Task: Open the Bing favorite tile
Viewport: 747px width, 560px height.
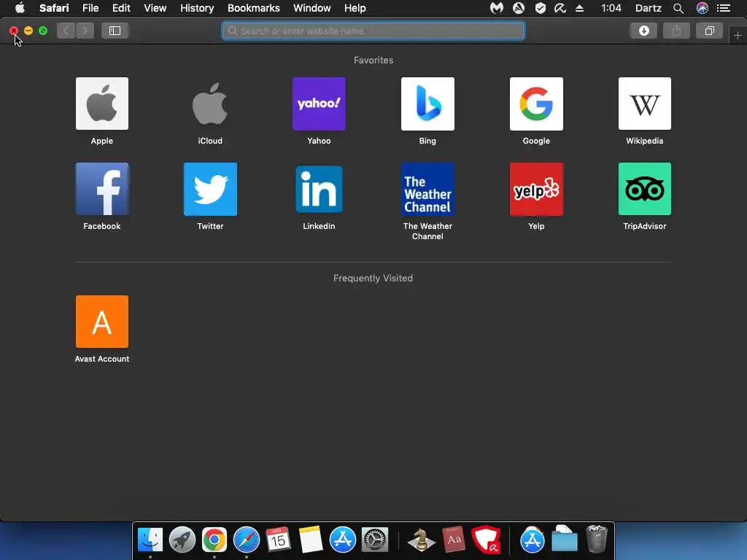Action: click(427, 104)
